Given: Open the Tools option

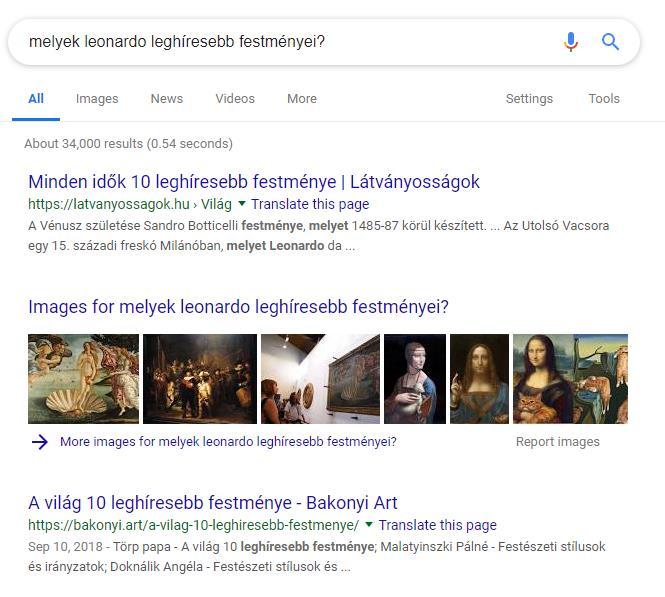Looking at the screenshot, I should pyautogui.click(x=604, y=98).
